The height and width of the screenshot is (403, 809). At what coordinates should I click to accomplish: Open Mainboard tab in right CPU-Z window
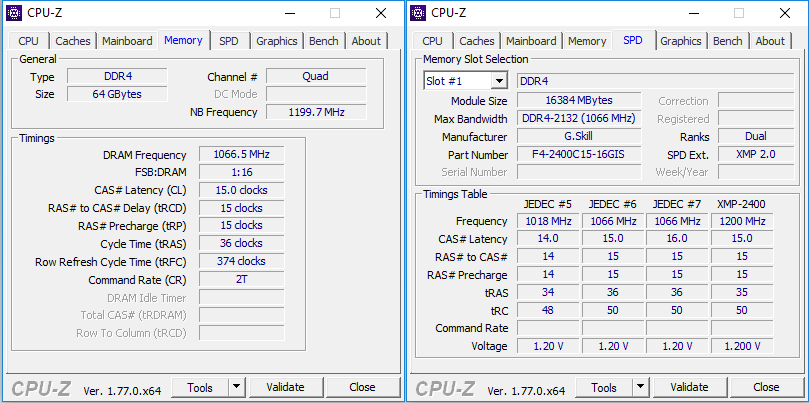click(531, 41)
